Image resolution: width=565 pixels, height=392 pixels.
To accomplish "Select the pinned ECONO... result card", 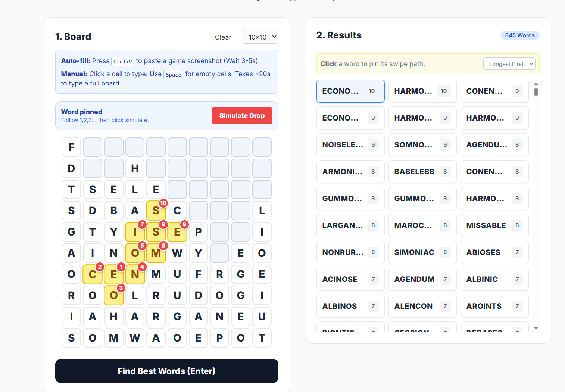I will point(350,91).
